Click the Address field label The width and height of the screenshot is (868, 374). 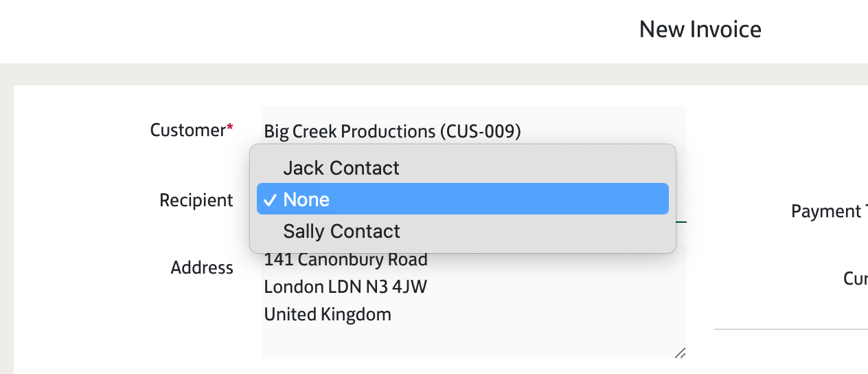[x=202, y=267]
